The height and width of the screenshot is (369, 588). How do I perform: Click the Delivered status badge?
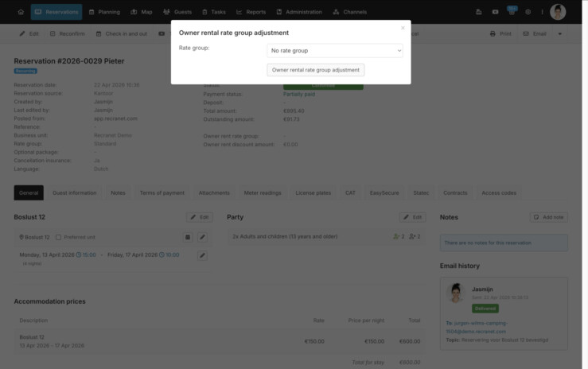(x=485, y=309)
